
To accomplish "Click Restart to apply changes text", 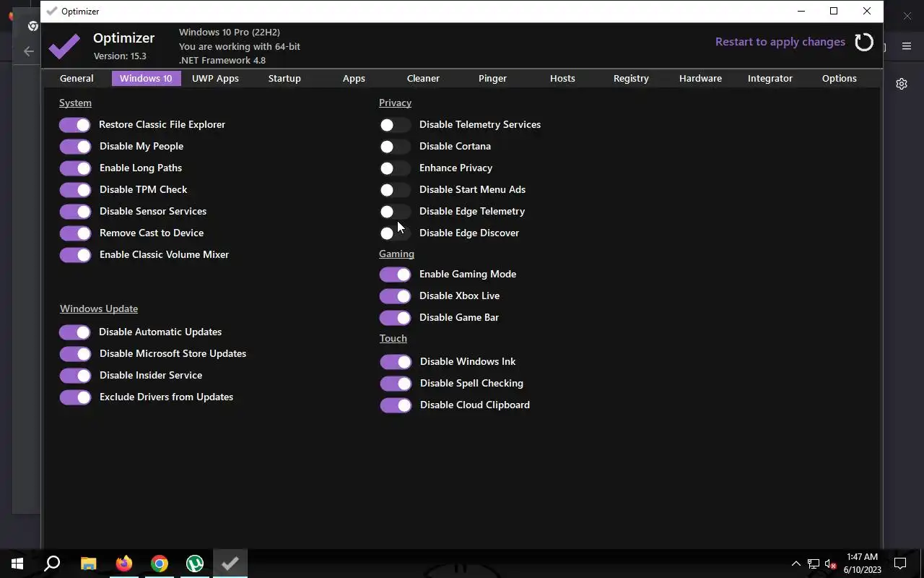I will (780, 42).
